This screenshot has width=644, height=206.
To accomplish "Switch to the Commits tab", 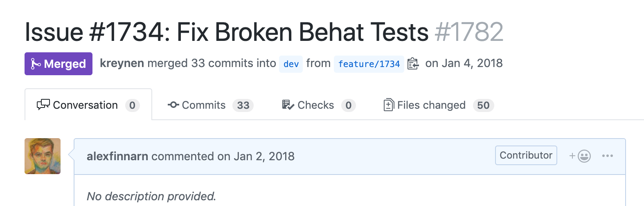I will tap(203, 105).
